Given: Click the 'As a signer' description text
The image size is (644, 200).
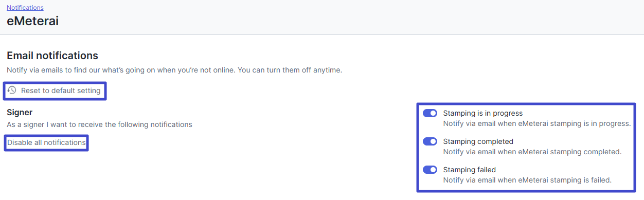Looking at the screenshot, I should (x=99, y=124).
